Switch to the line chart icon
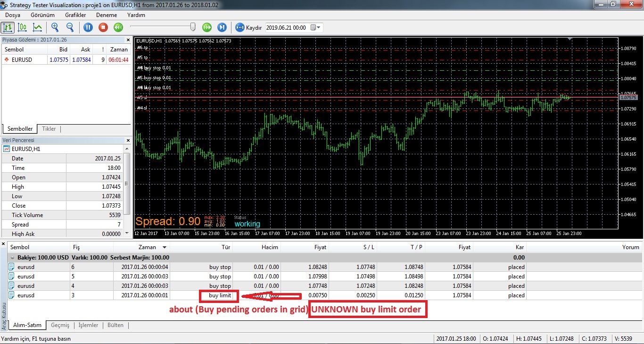This screenshot has width=644, height=344. point(37,27)
